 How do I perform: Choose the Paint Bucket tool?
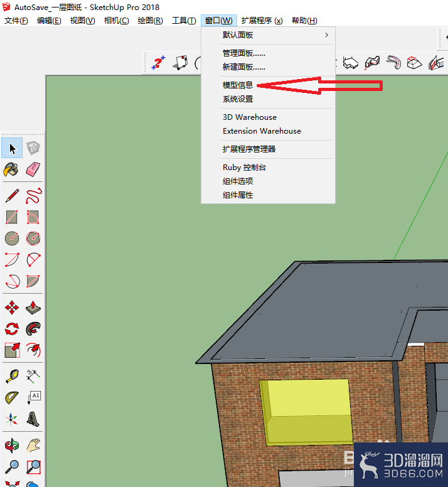click(11, 169)
